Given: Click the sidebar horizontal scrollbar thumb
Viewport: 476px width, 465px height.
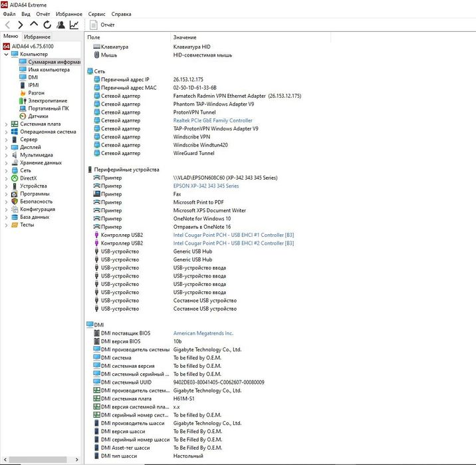Looking at the screenshot, I should 38,460.
